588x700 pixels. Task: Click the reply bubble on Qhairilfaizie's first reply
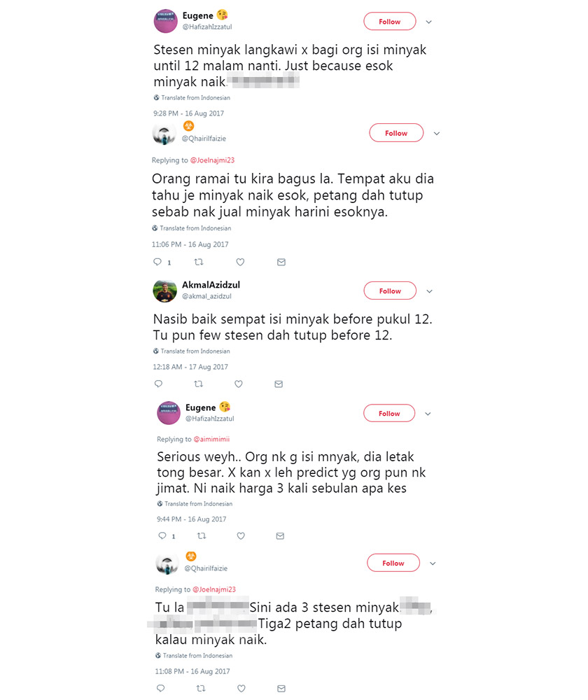point(160,262)
